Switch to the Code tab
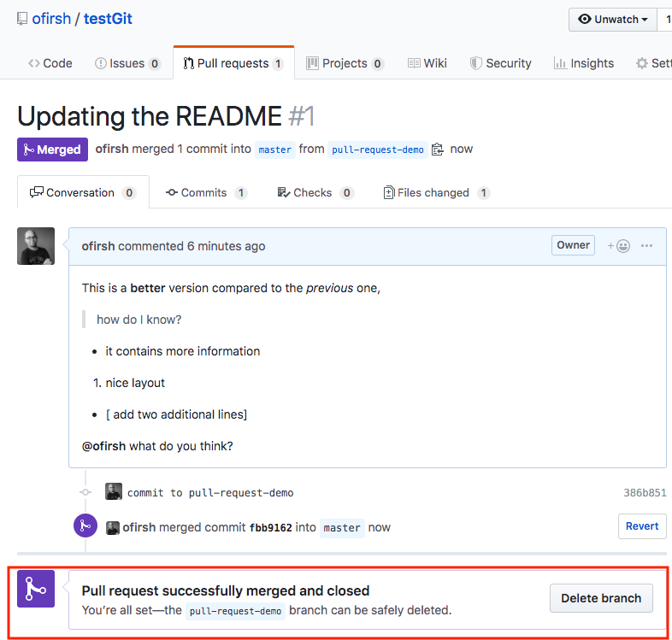Viewport: 672px width, 640px height. [x=50, y=63]
